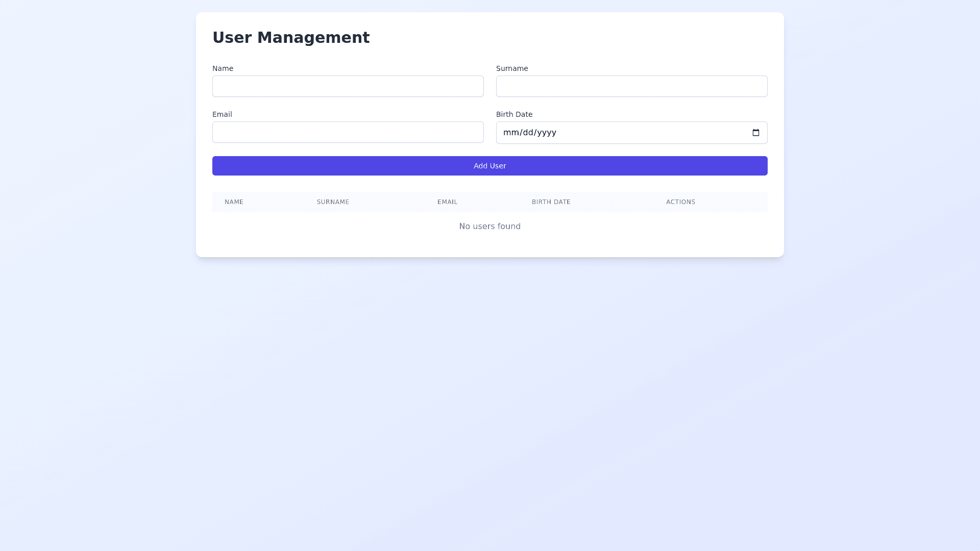Click the User Management heading

point(290,38)
